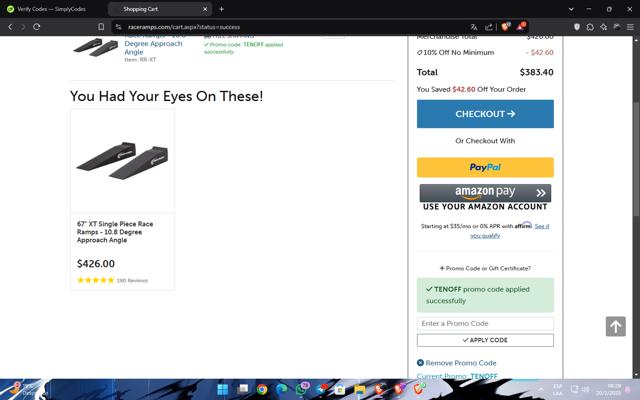Pay with the PayPal button
This screenshot has width=640, height=400.
(x=485, y=167)
